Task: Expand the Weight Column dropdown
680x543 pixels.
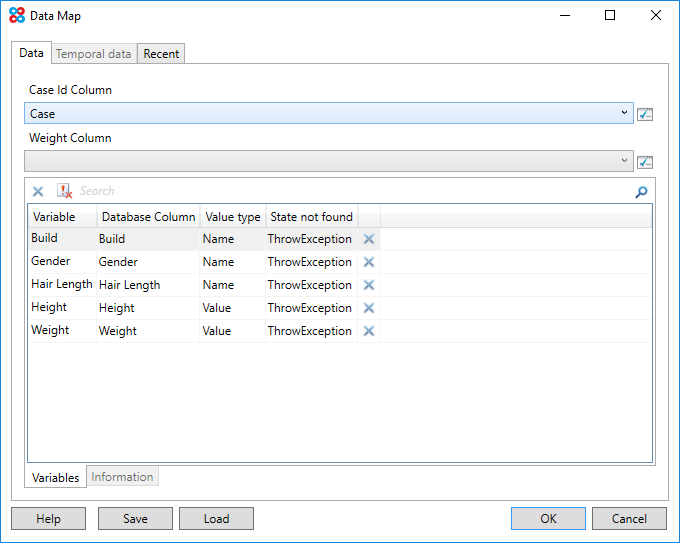Action: [x=624, y=161]
